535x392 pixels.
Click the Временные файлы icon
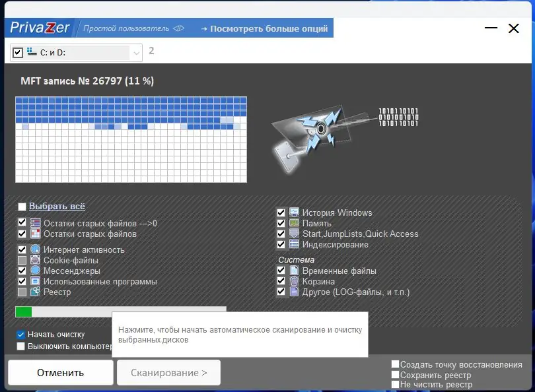tap(294, 271)
